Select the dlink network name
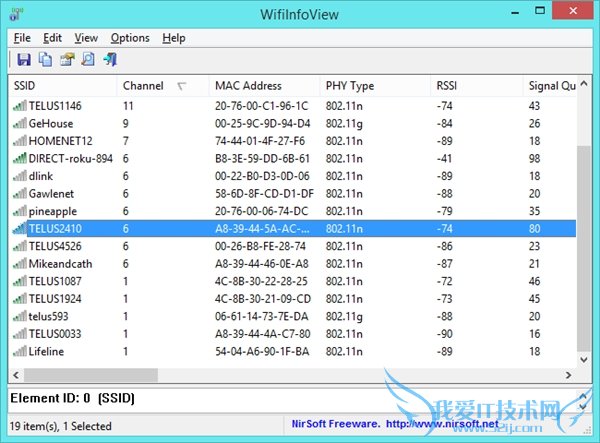The width and height of the screenshot is (600, 443). pyautogui.click(x=41, y=176)
